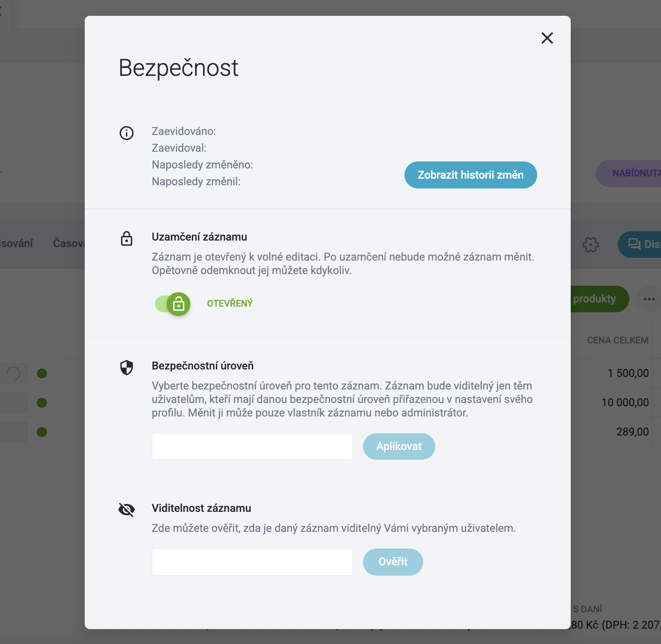Apply security level with Aplikovat
Image resolution: width=661 pixels, height=644 pixels.
[x=399, y=447]
